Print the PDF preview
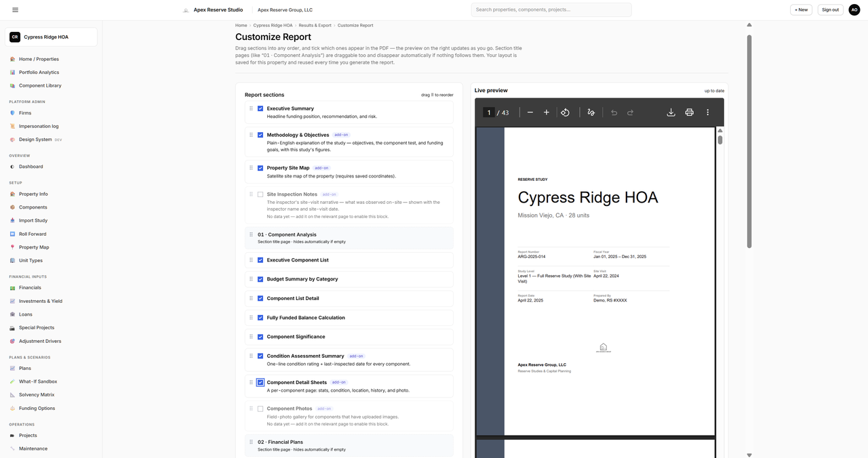This screenshot has height=458, width=868. pos(689,112)
